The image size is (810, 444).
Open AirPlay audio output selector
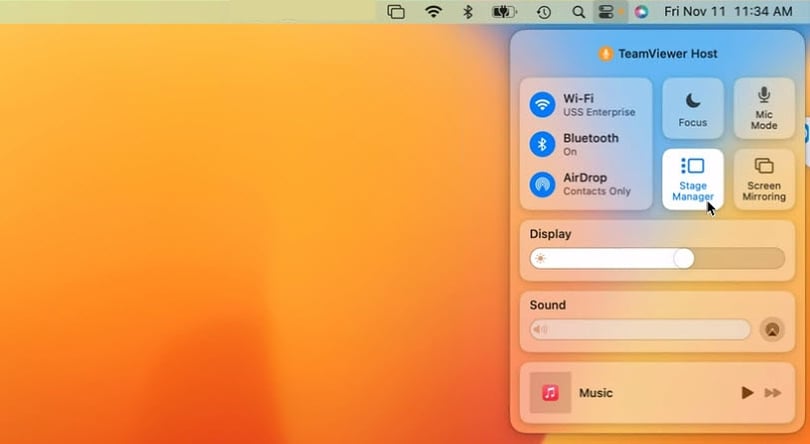click(771, 329)
